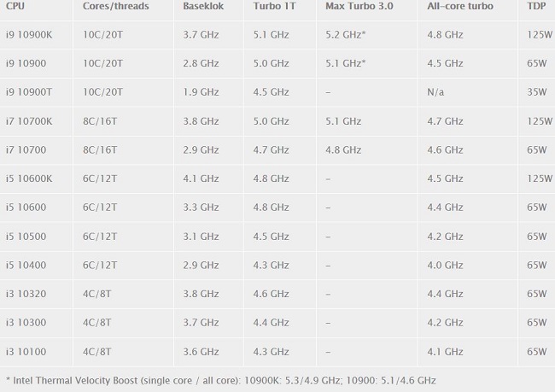Click the i5 10500 4.2 GHz all-core value

coord(445,237)
